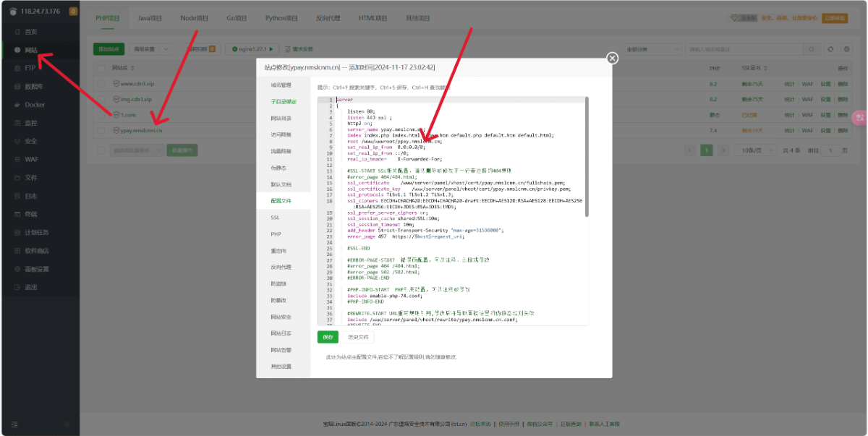Click the sidebar collapse icon at bottom
Viewport: 868px width, 436px height.
coord(14,424)
